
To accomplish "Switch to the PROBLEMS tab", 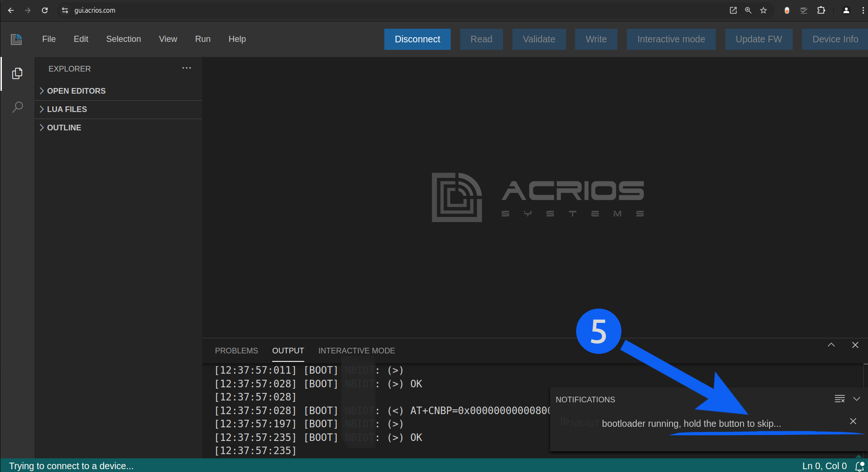I will coord(236,351).
